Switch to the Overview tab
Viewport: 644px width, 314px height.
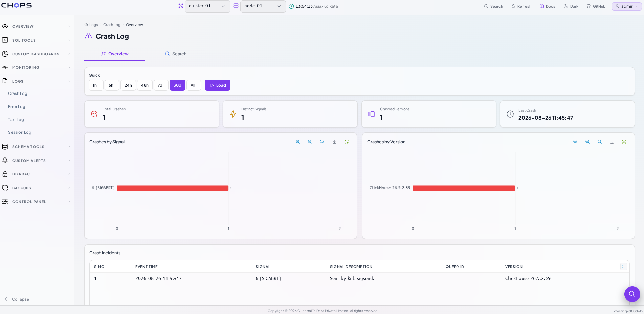click(x=115, y=54)
